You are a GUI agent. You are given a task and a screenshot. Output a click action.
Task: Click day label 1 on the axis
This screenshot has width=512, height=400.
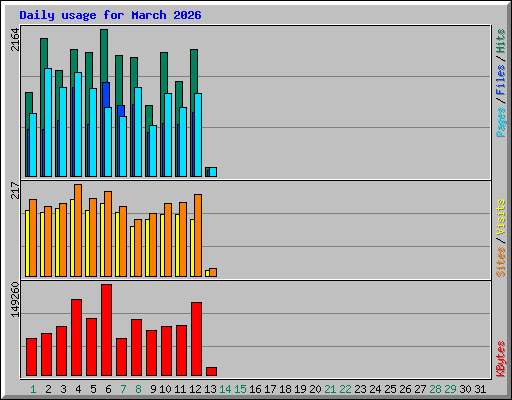(x=33, y=389)
